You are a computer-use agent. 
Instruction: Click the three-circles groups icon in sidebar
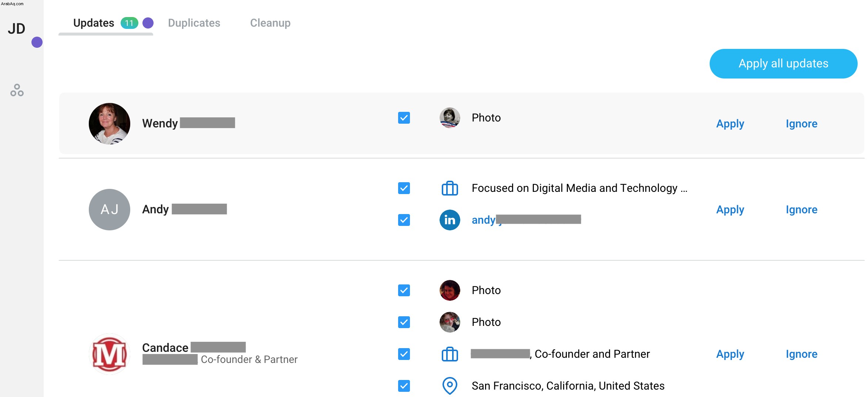click(x=17, y=90)
